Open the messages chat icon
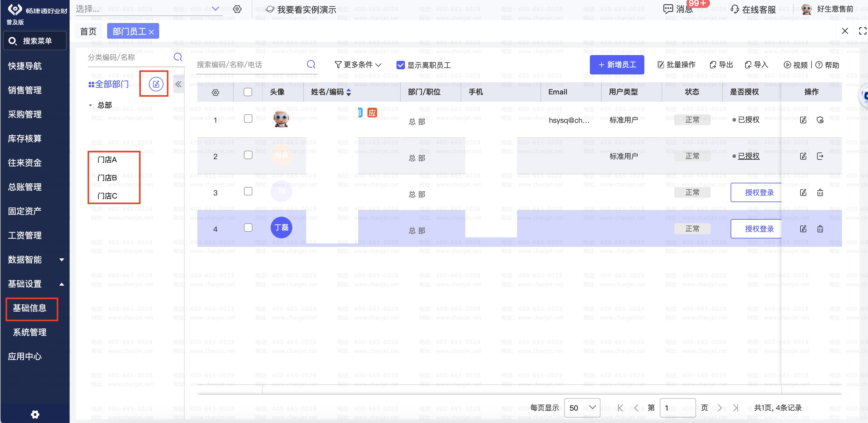Image resolution: width=868 pixels, height=423 pixels. point(668,9)
